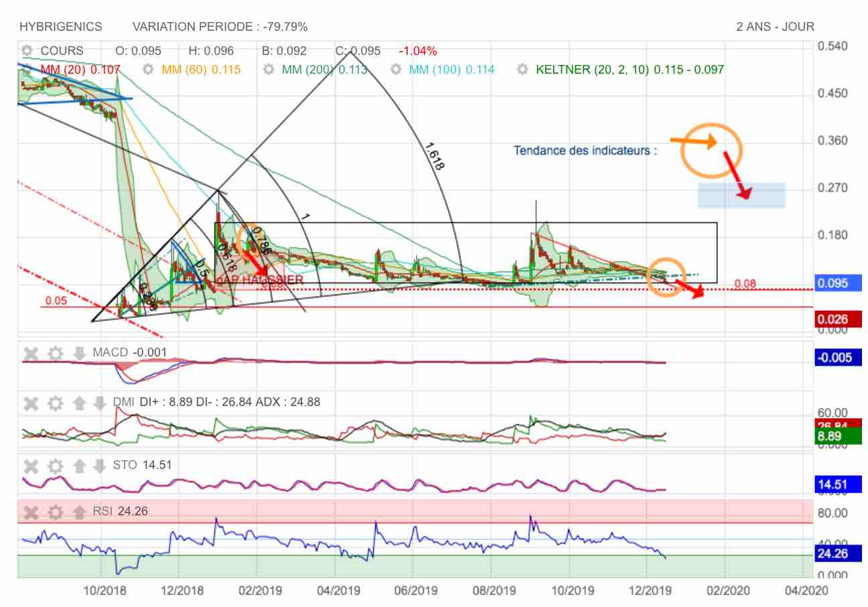Open RSI indicator settings gear
The image size is (868, 607).
tap(56, 513)
